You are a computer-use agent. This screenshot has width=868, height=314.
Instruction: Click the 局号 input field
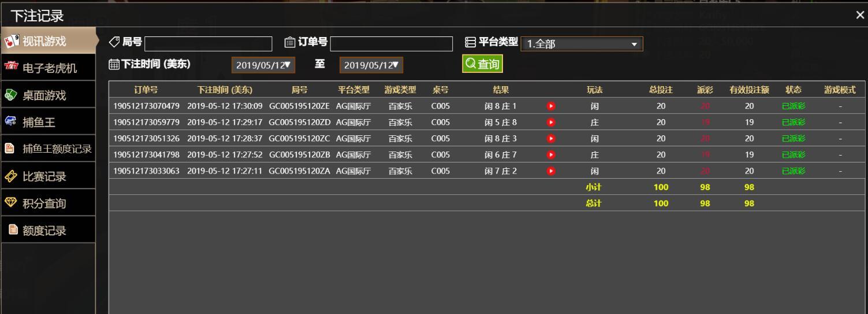point(208,44)
